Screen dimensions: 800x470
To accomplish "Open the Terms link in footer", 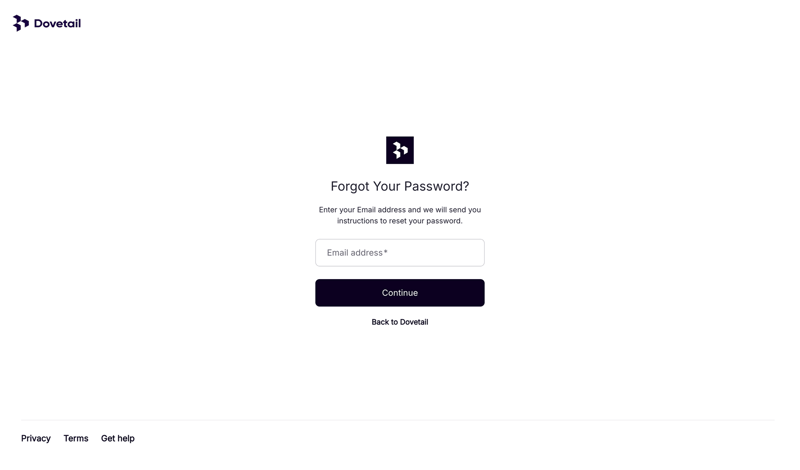I will (76, 438).
